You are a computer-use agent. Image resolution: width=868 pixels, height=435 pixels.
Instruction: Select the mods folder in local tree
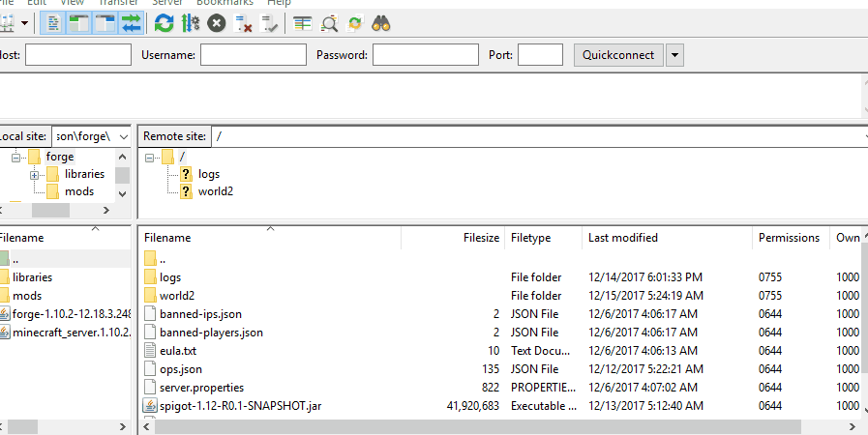point(79,191)
